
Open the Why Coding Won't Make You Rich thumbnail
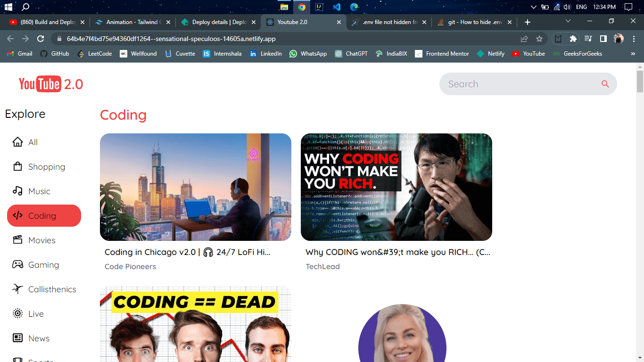coord(396,187)
